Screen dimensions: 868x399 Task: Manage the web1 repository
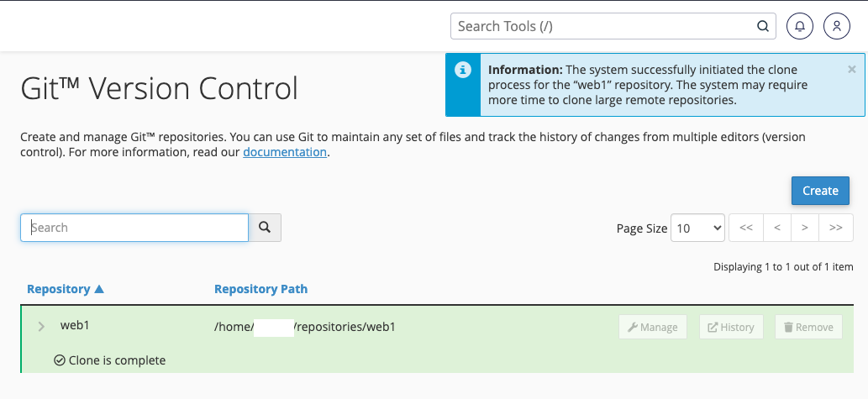click(x=653, y=327)
